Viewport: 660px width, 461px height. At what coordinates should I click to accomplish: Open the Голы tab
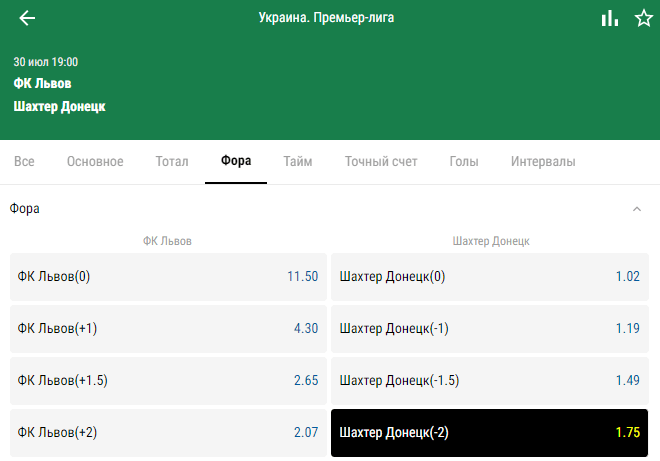(464, 161)
